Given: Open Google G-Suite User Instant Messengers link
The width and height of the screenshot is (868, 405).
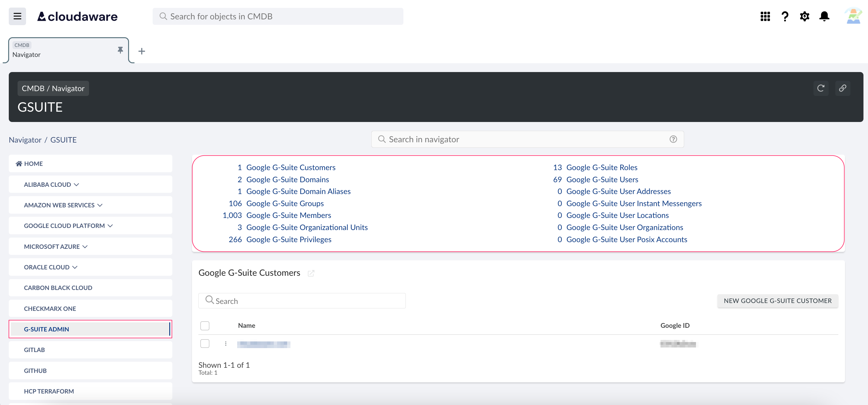Looking at the screenshot, I should [x=634, y=203].
